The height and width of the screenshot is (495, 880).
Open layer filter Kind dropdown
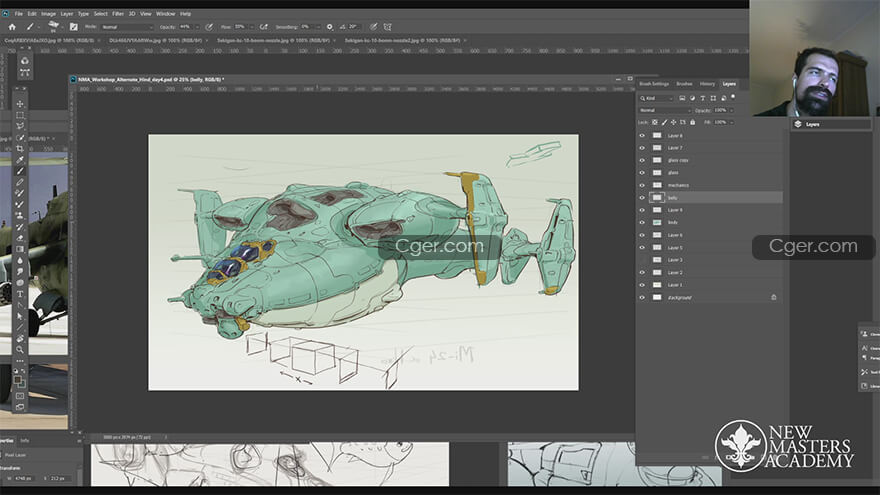[x=657, y=98]
